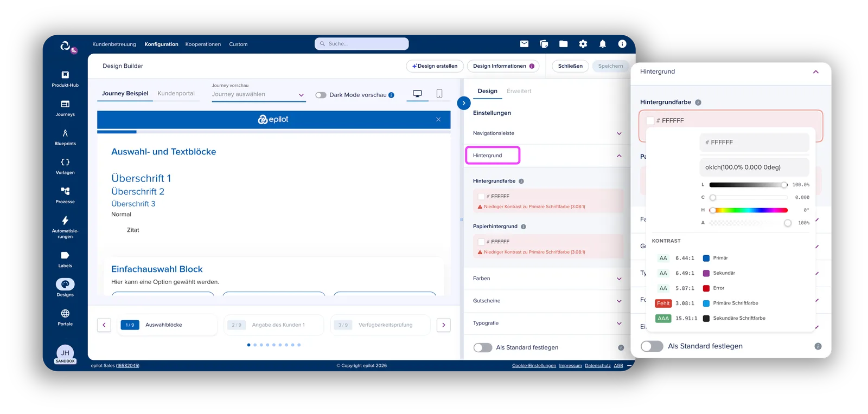Click the hue H rainbow slider
The image size is (868, 414).
click(748, 210)
